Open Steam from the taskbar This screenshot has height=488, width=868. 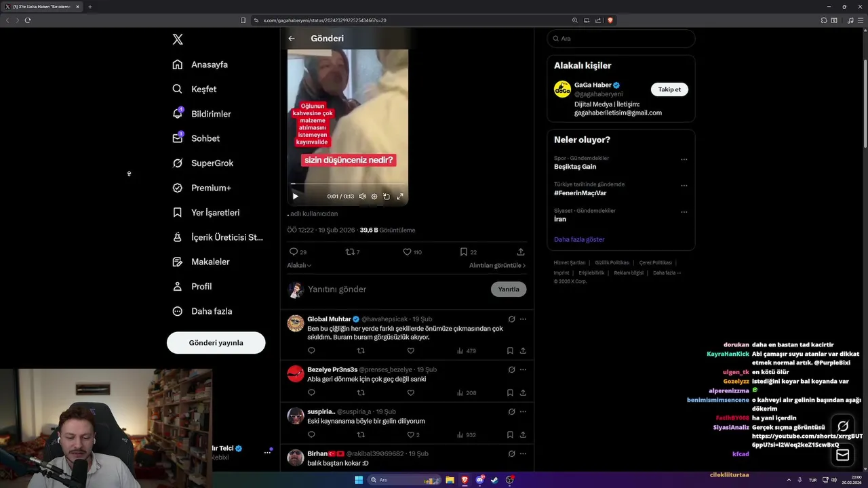coord(494,480)
